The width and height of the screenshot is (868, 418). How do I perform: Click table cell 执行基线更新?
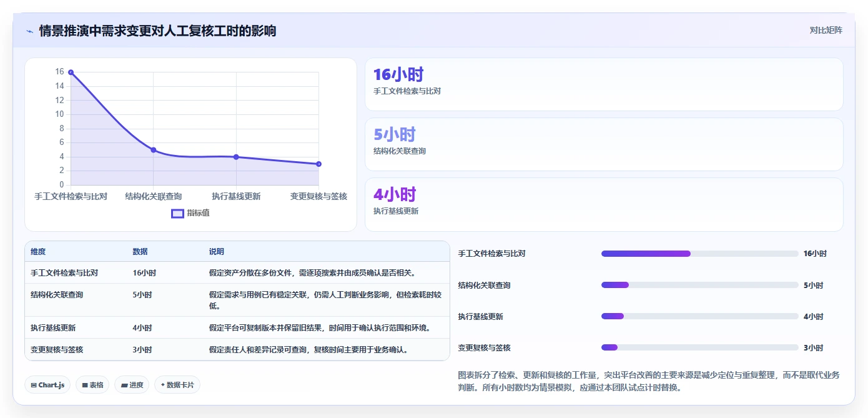point(53,327)
